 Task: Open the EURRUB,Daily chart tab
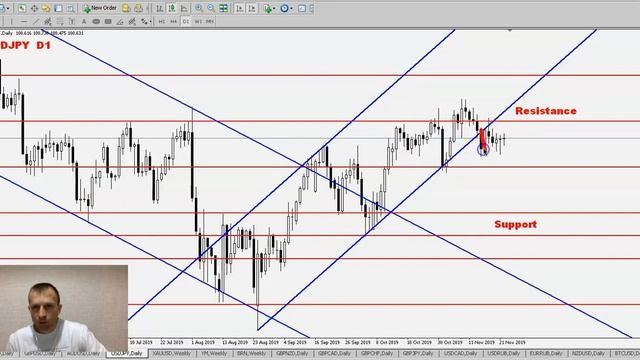pyautogui.click(x=546, y=353)
